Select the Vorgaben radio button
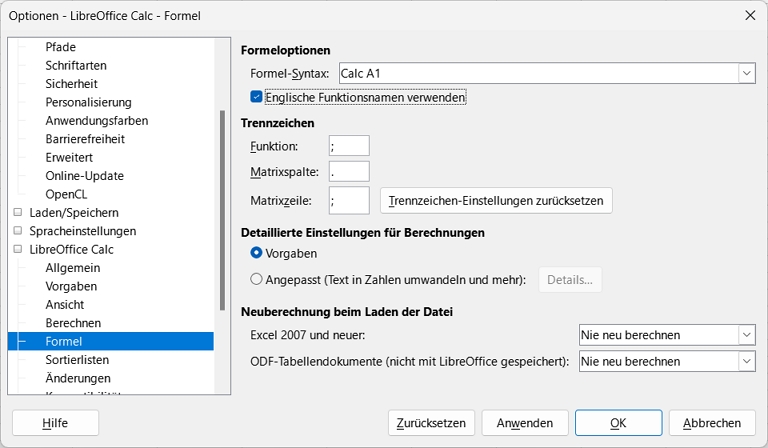Screen dimensions: 768x448 point(256,253)
